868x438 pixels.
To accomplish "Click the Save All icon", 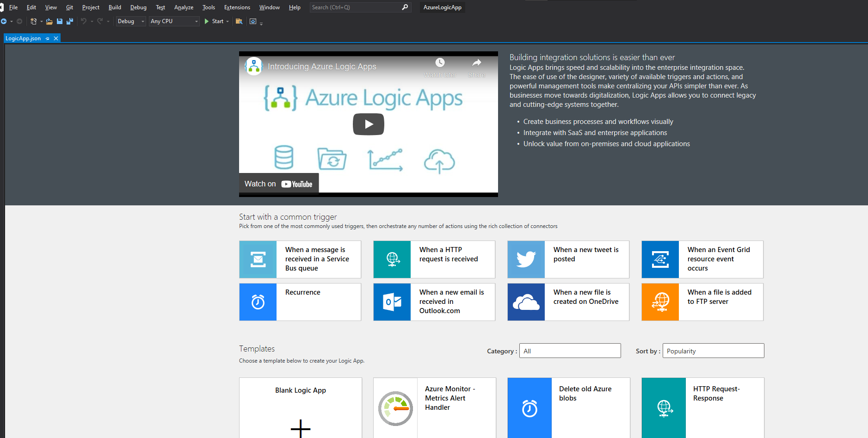I will pos(70,21).
